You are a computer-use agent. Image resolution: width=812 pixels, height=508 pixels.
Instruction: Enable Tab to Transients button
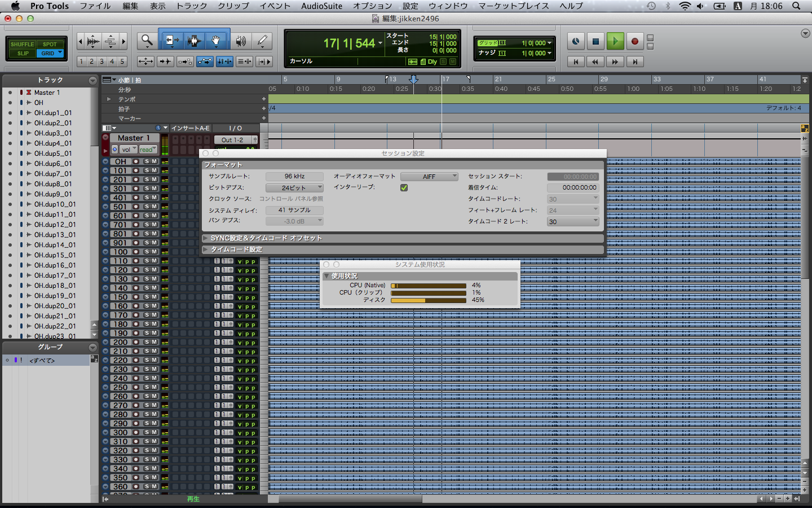point(165,62)
